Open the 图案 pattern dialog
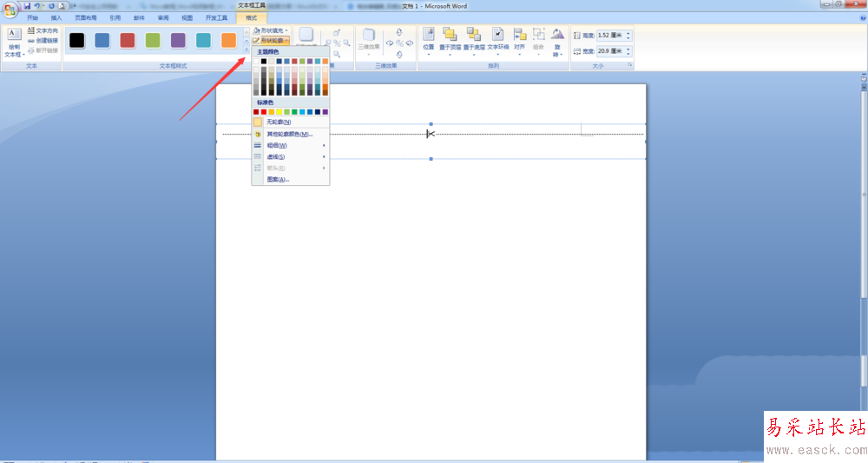 click(291, 180)
